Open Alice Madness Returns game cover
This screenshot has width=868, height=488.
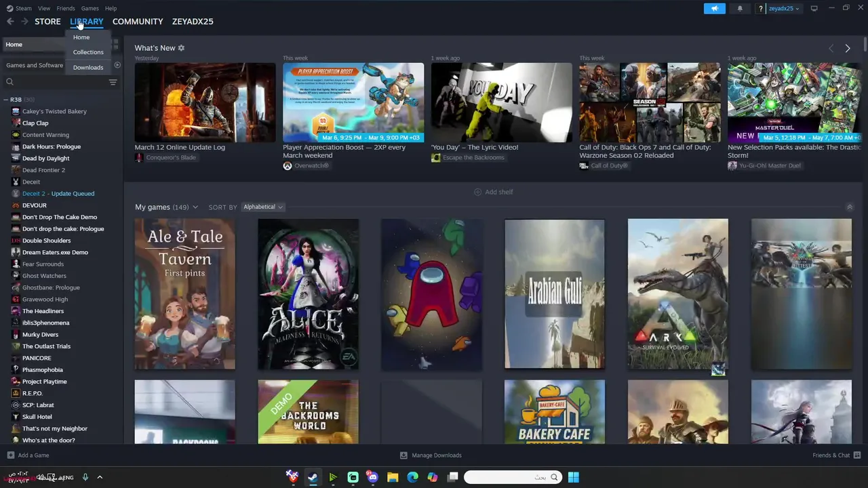[309, 294]
